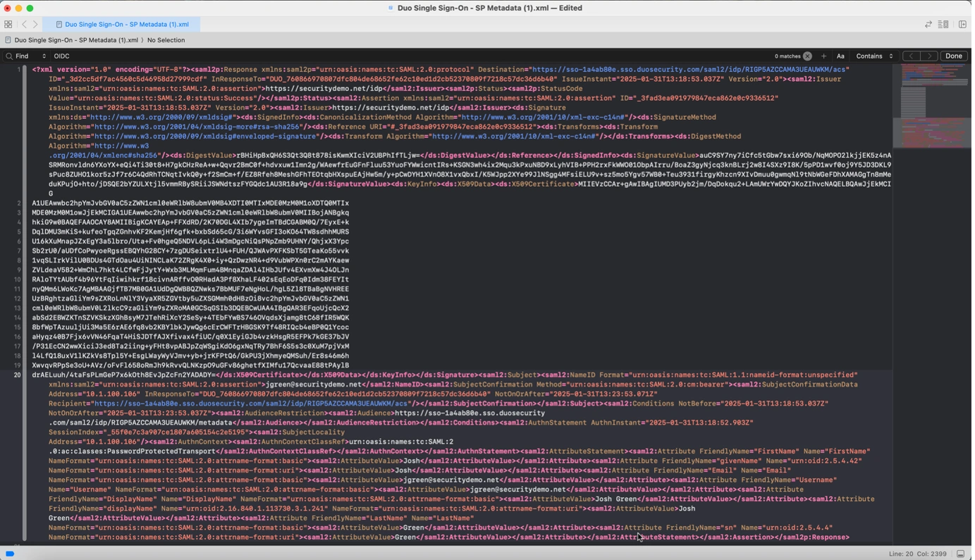The height and width of the screenshot is (560, 975).
Task: Click the magnifying glass in the Find bar
Action: point(9,56)
